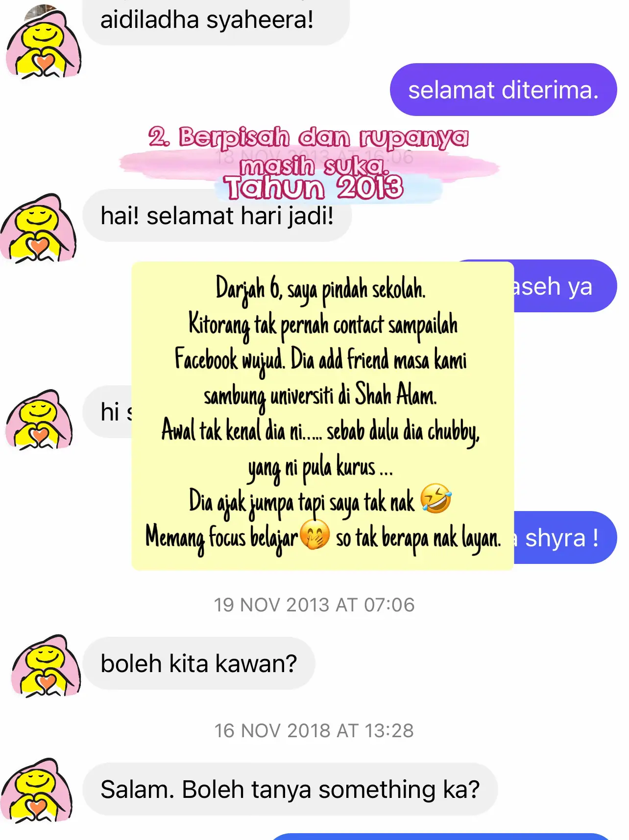This screenshot has width=629, height=840.
Task: Tap the partially visible blue bubble at bottom
Action: click(x=440, y=836)
